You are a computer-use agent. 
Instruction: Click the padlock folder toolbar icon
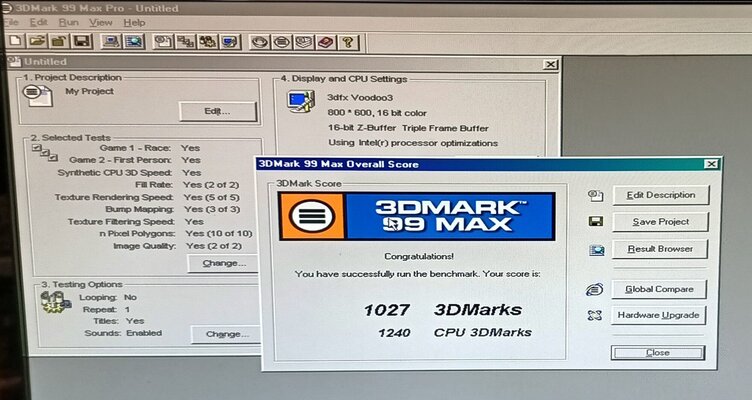click(x=60, y=41)
